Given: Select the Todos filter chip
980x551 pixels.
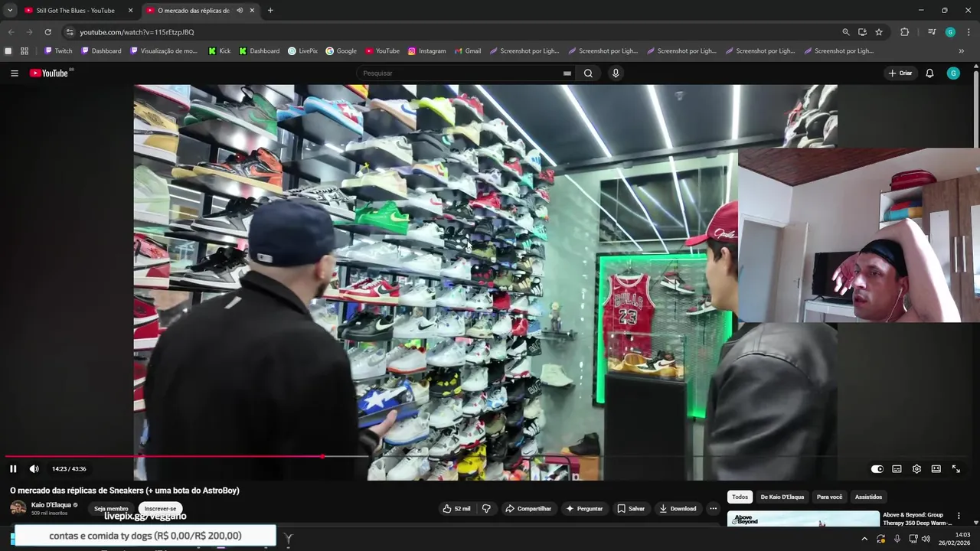Looking at the screenshot, I should pos(740,497).
